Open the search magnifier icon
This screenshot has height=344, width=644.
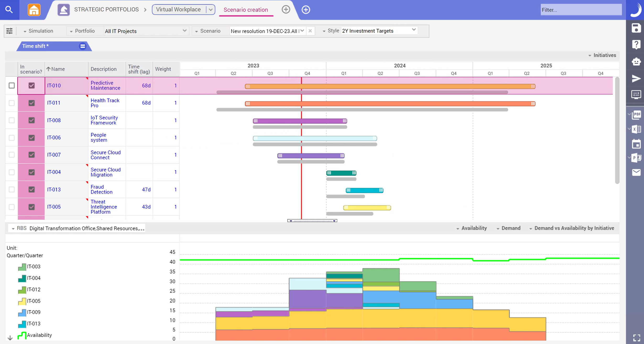tap(9, 9)
